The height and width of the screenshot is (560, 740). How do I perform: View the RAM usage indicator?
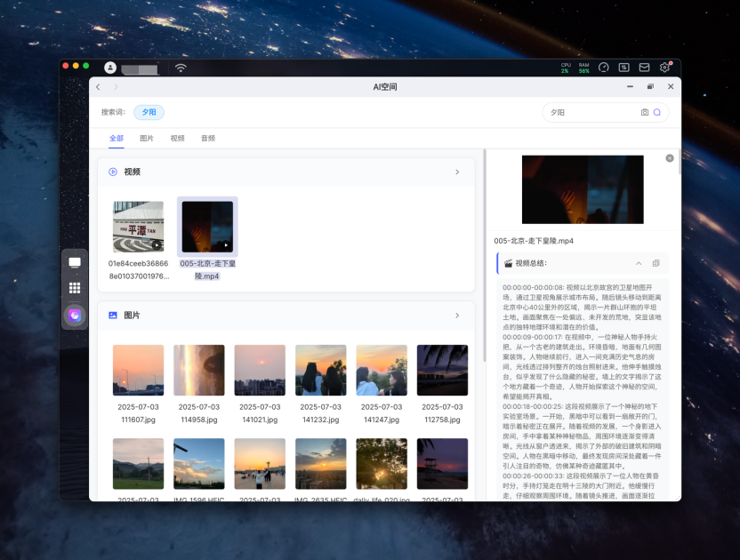pos(584,68)
